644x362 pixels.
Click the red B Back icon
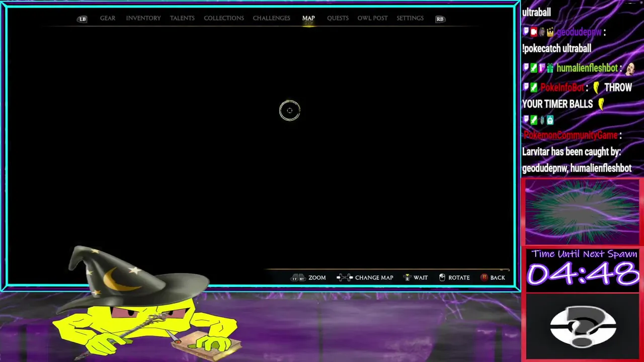tap(484, 278)
